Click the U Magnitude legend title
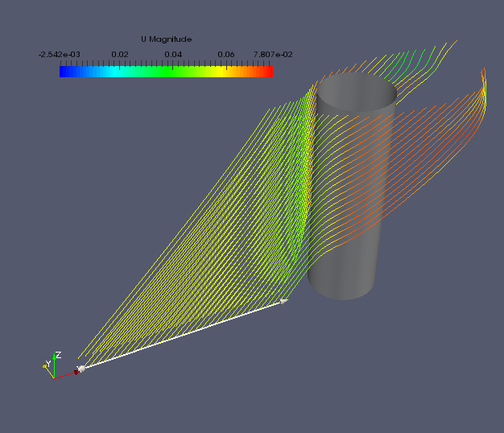504x433 pixels. 166,39
